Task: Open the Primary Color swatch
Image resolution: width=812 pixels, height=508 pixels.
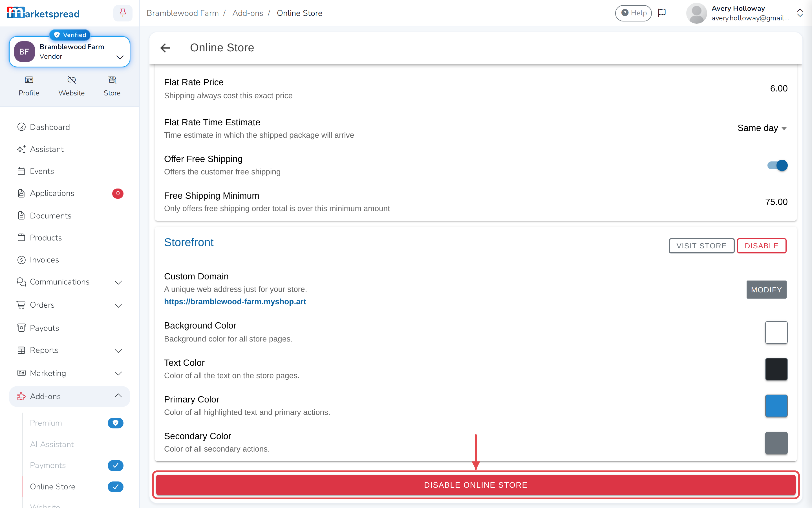Action: coord(776,406)
